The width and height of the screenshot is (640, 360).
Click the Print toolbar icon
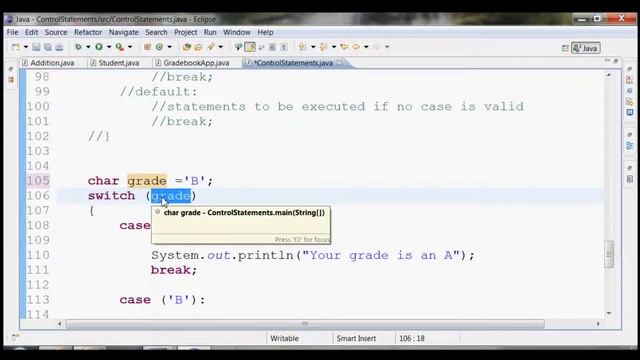click(x=59, y=47)
